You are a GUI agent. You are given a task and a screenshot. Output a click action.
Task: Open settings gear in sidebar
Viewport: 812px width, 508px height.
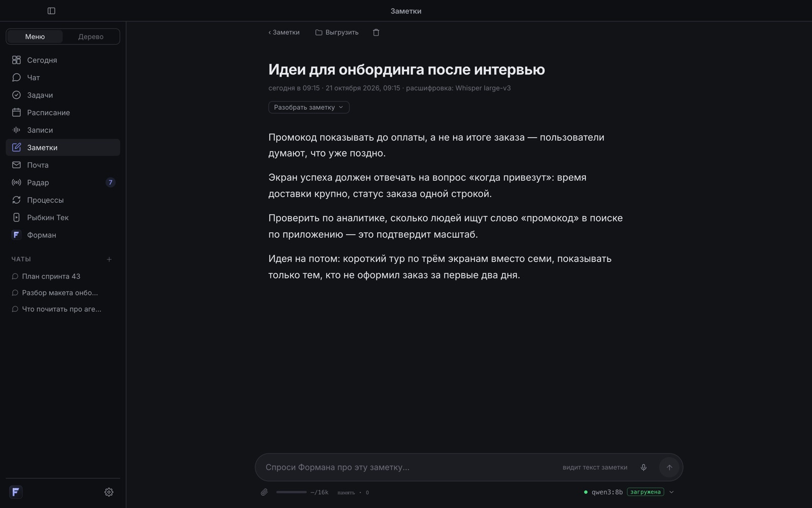click(109, 492)
